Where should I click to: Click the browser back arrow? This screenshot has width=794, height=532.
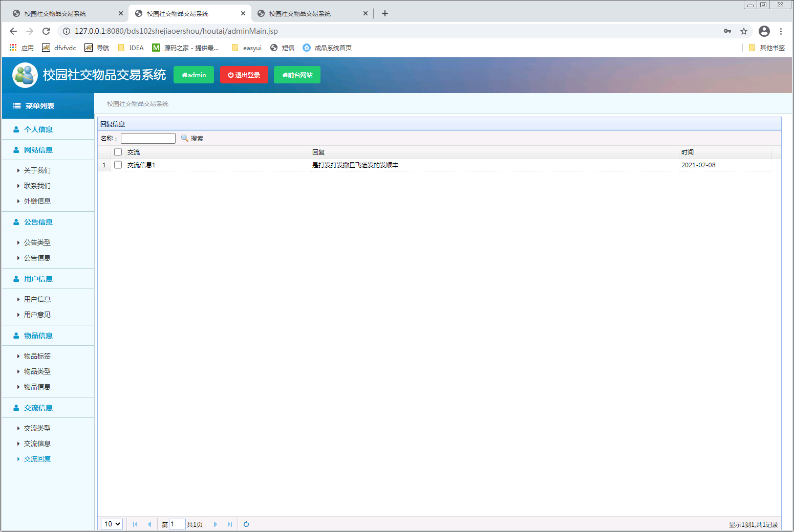coord(13,31)
